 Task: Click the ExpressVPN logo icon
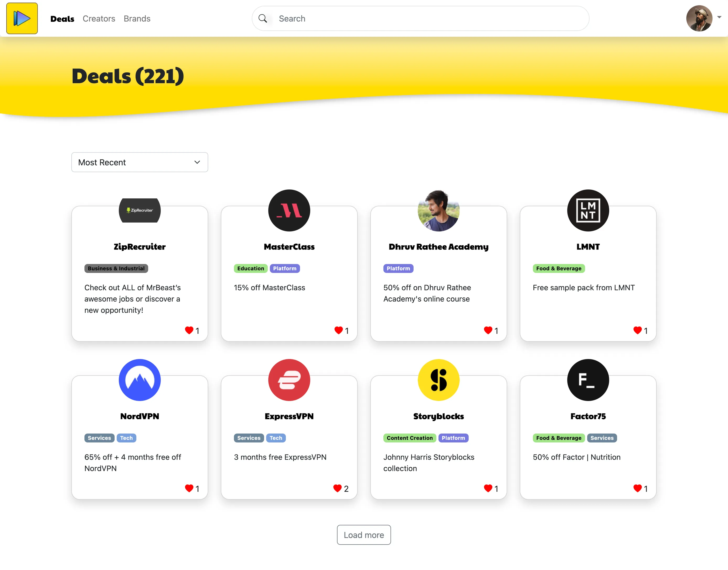click(289, 380)
